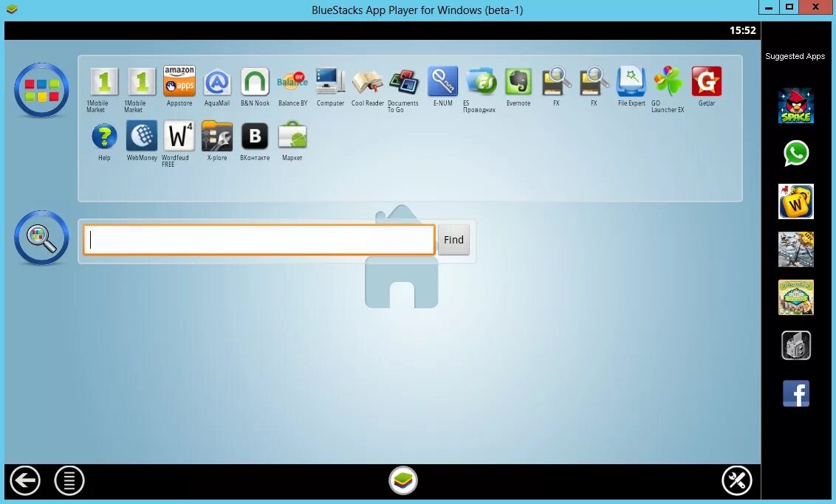Click the BlueStacks home logo button
Screen dimensions: 836x504
403,480
